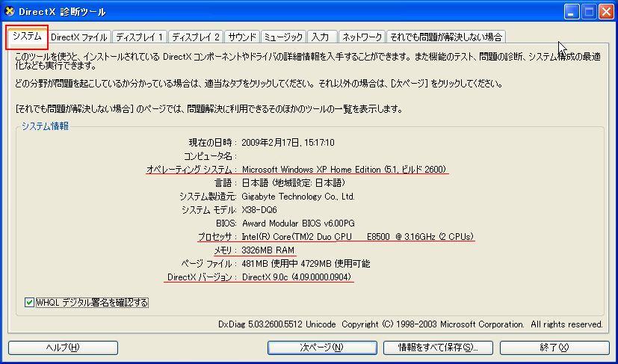Click DirectX 9.0c version value

tap(297, 277)
